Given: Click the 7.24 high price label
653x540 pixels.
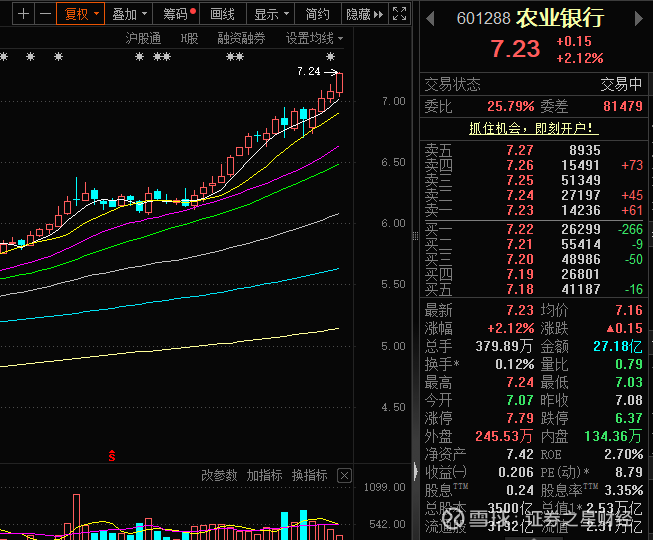Looking at the screenshot, I should [x=309, y=72].
